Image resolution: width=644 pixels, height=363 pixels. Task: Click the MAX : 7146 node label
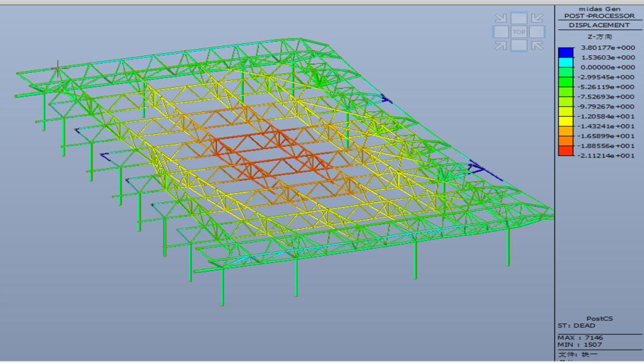point(580,337)
